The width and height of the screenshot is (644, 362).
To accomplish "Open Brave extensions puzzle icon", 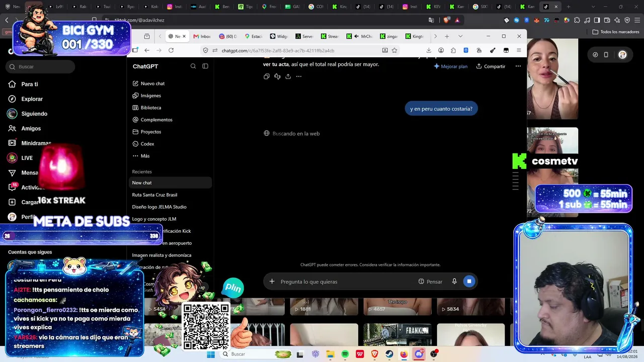I will click(577, 20).
